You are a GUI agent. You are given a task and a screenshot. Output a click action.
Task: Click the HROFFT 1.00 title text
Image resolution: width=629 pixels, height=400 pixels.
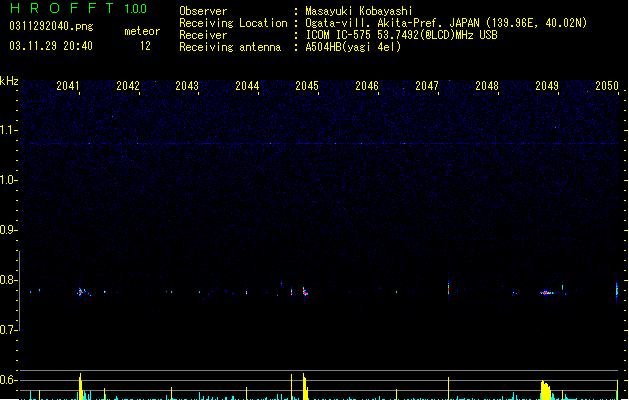pos(79,8)
